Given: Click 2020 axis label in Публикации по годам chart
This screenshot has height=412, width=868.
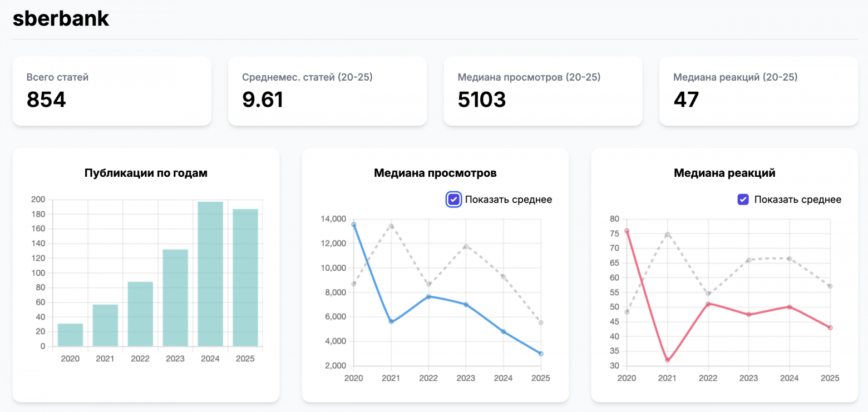Looking at the screenshot, I should click(70, 359).
